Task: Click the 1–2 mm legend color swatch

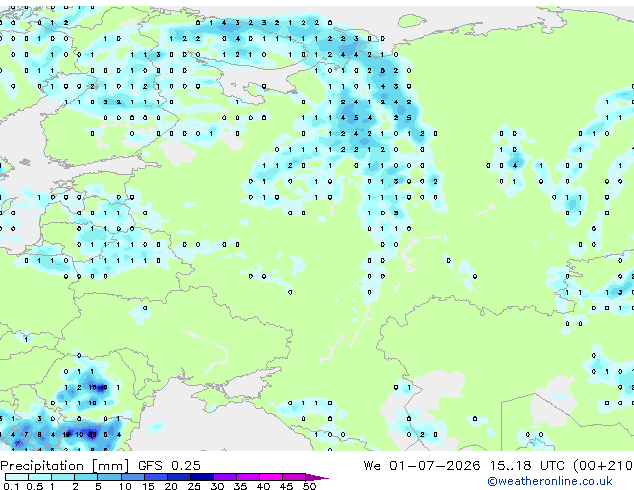Action: click(x=63, y=477)
